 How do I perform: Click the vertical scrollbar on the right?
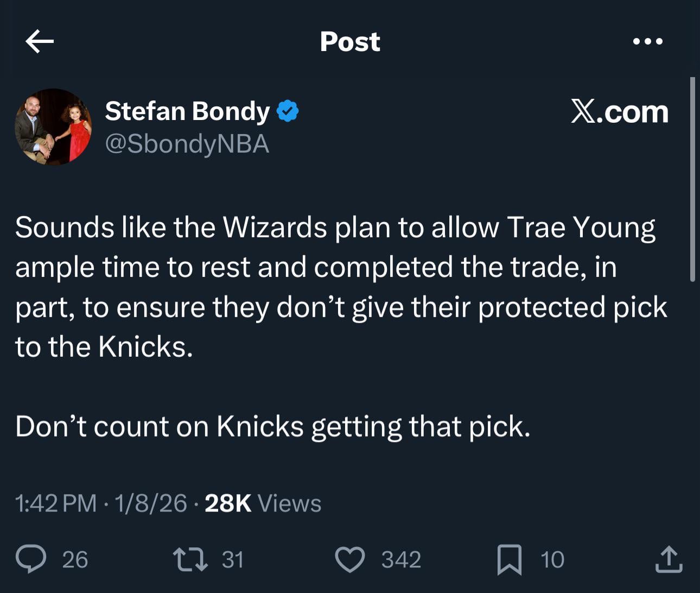(692, 179)
